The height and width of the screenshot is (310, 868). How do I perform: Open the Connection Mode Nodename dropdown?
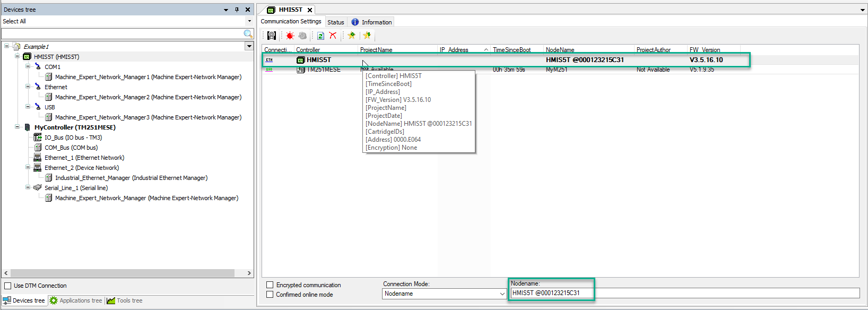pyautogui.click(x=502, y=294)
